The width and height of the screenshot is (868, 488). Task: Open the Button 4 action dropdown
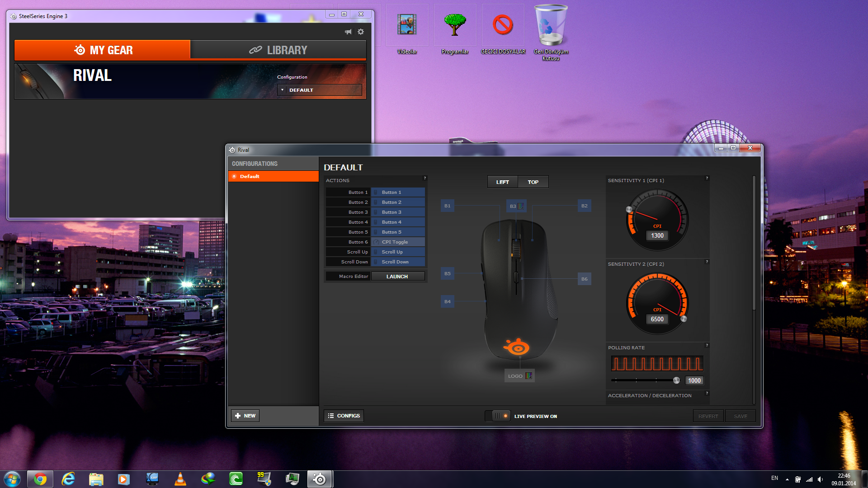398,222
